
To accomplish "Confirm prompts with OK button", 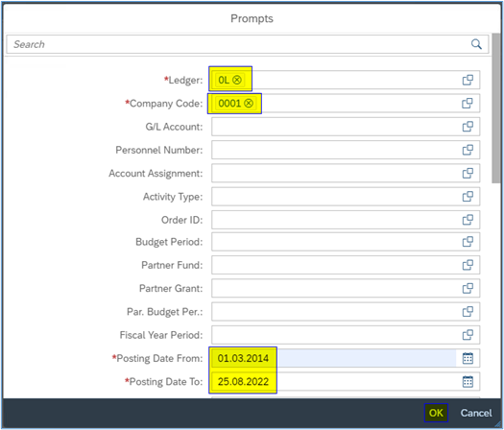I will [x=436, y=413].
